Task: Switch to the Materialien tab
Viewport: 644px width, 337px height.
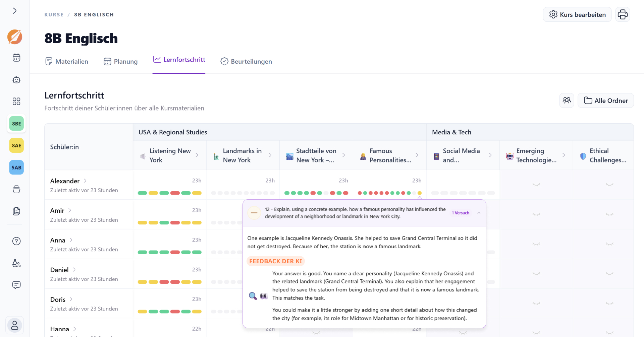Action: pos(66,61)
